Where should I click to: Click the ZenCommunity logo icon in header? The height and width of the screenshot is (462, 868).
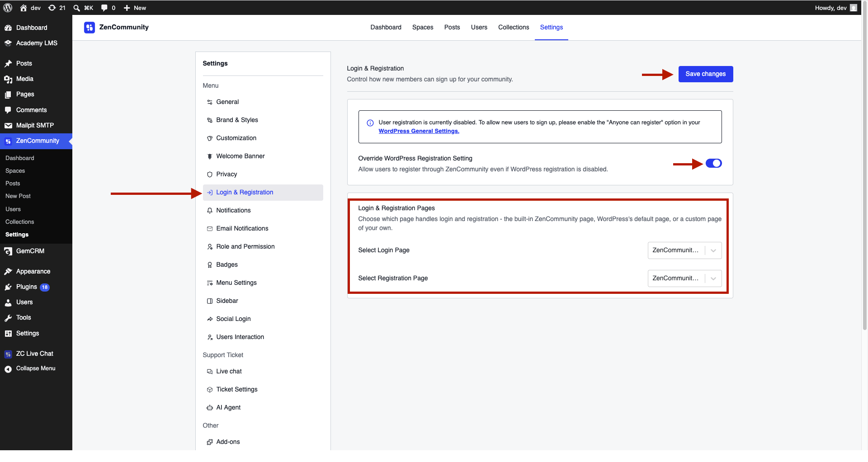90,28
